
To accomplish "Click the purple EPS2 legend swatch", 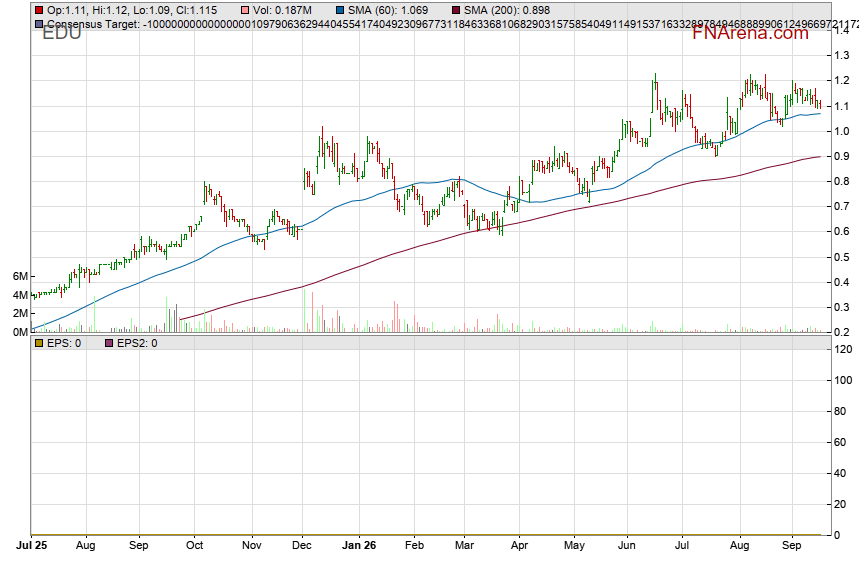I will coord(109,344).
